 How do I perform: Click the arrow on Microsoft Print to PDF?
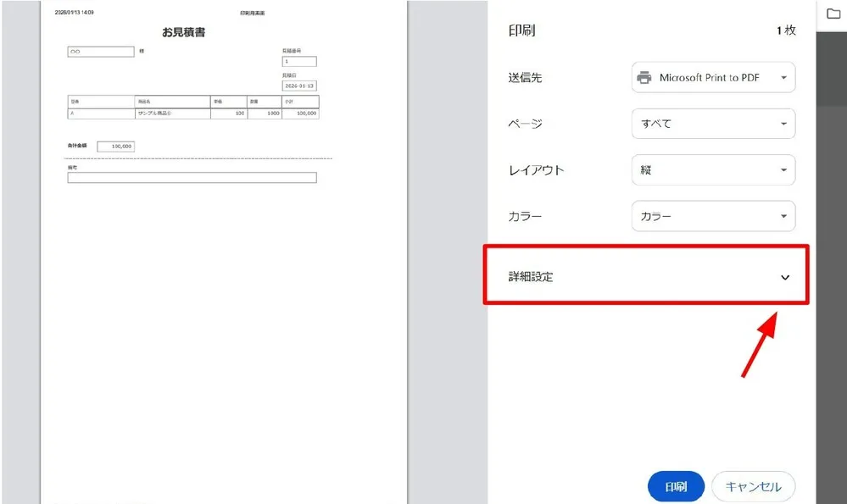point(783,78)
